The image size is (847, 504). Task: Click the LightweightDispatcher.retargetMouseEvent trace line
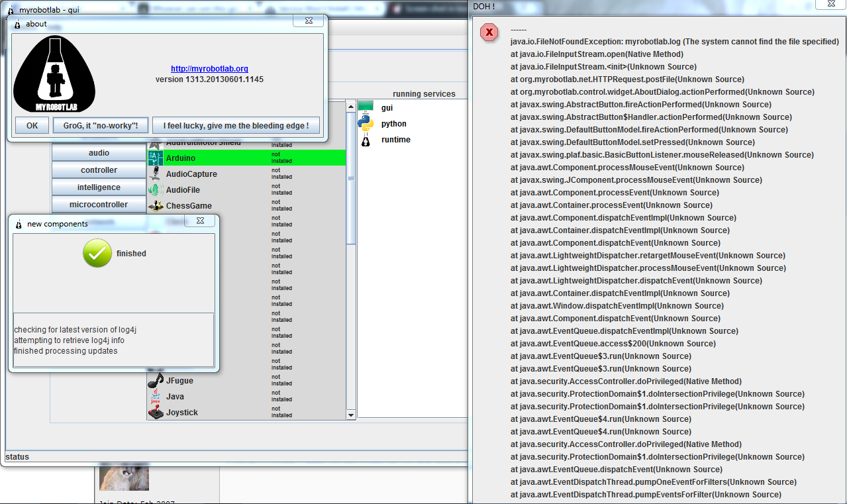648,255
